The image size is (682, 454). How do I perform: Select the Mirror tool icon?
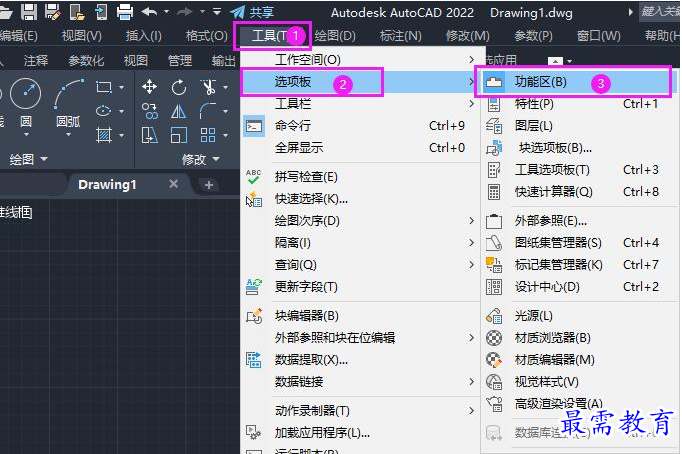coord(179,111)
